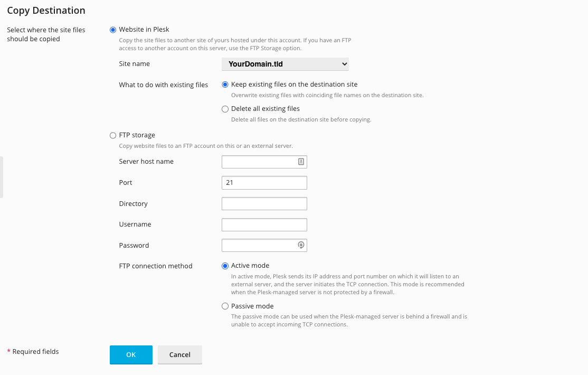
Task: Choose Delete all existing files option
Action: [225, 109]
